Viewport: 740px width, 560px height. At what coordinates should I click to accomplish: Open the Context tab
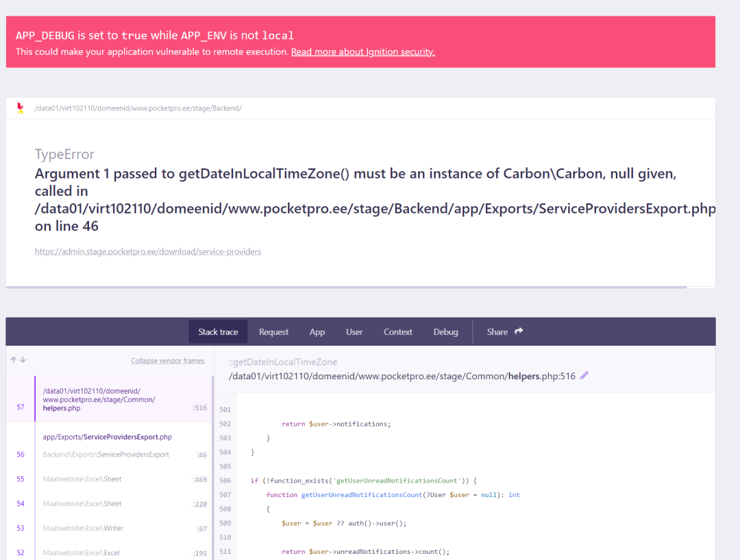[397, 332]
